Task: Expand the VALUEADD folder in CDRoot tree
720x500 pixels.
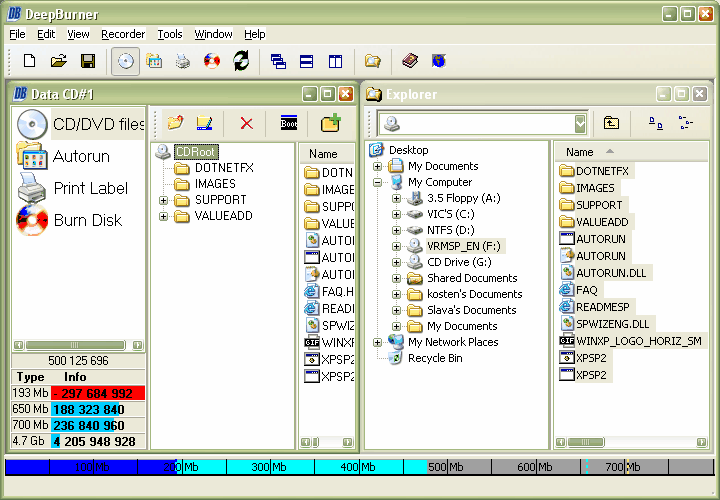Action: click(163, 216)
